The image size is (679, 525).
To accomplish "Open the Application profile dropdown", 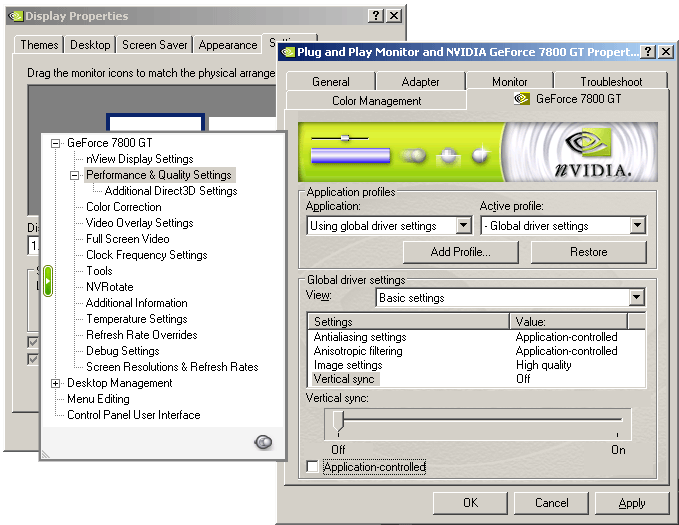I will pos(463,225).
